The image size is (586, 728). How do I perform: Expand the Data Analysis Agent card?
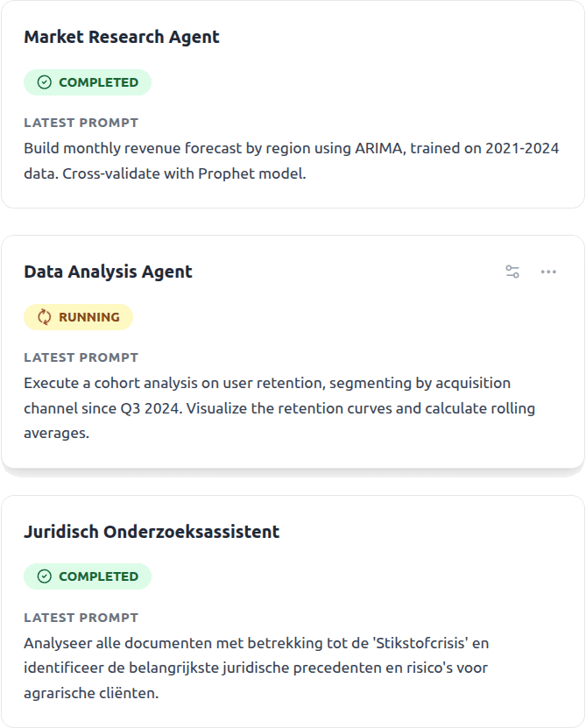click(293, 350)
